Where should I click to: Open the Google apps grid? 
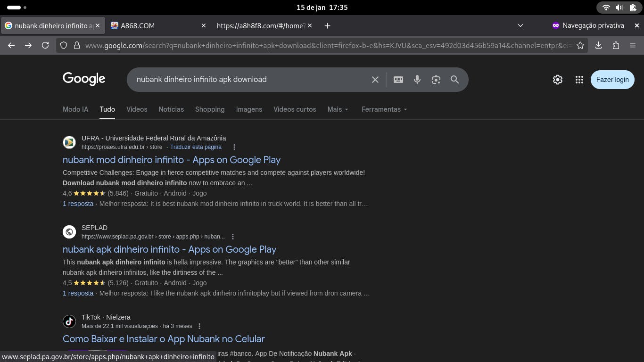pos(579,80)
